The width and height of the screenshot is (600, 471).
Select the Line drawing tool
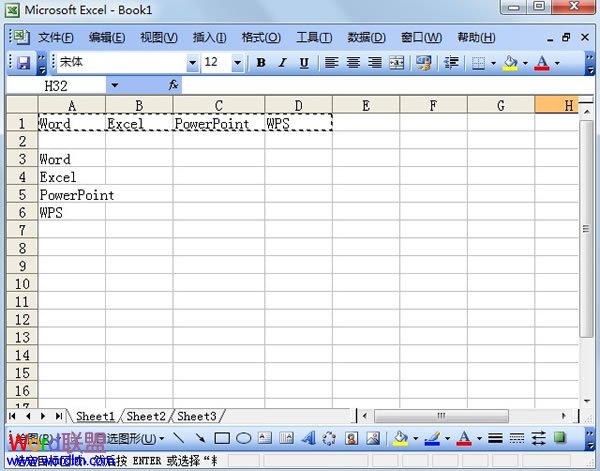pos(178,438)
